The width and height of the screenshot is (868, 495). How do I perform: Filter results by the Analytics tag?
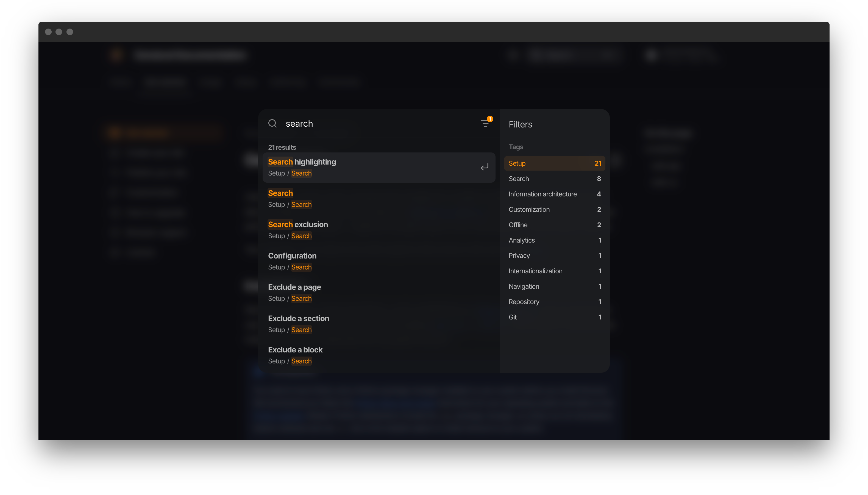tap(554, 240)
